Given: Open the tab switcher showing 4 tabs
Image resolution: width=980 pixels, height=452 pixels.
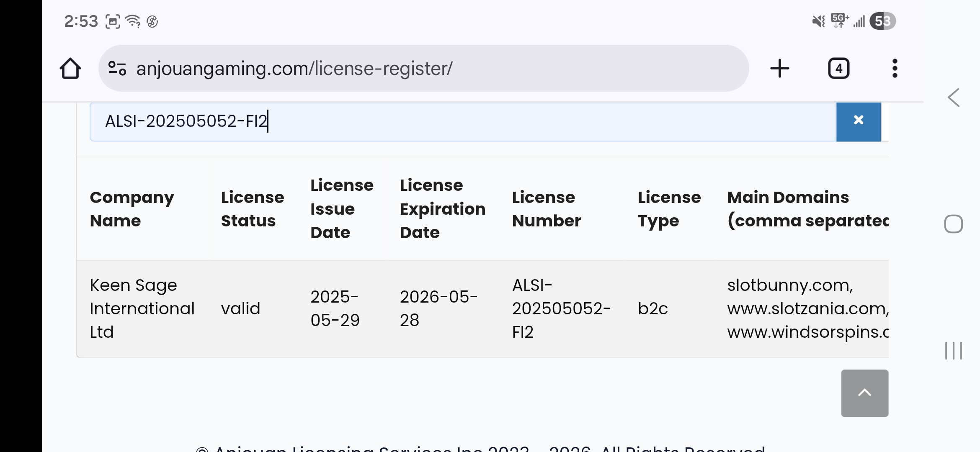Looking at the screenshot, I should (x=838, y=69).
